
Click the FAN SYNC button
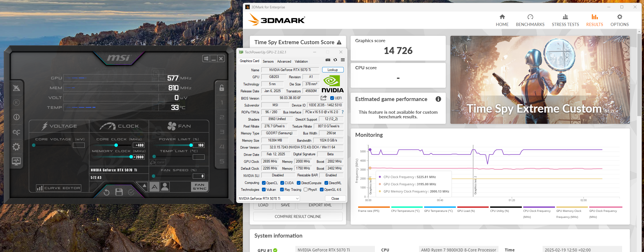point(199,187)
